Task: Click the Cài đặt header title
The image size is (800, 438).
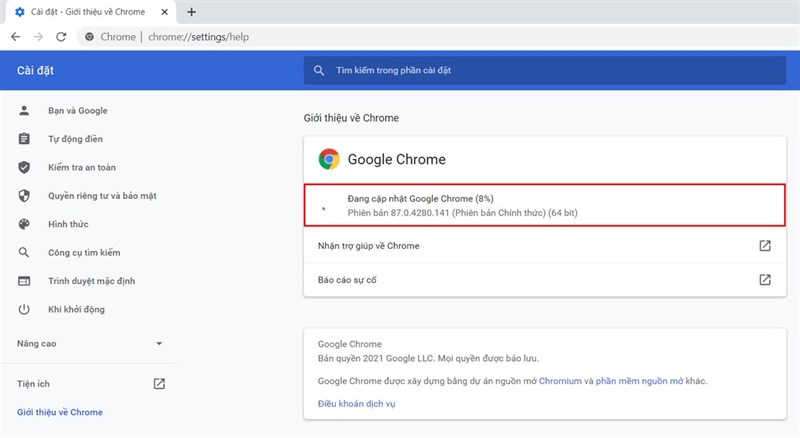Action: tap(35, 70)
